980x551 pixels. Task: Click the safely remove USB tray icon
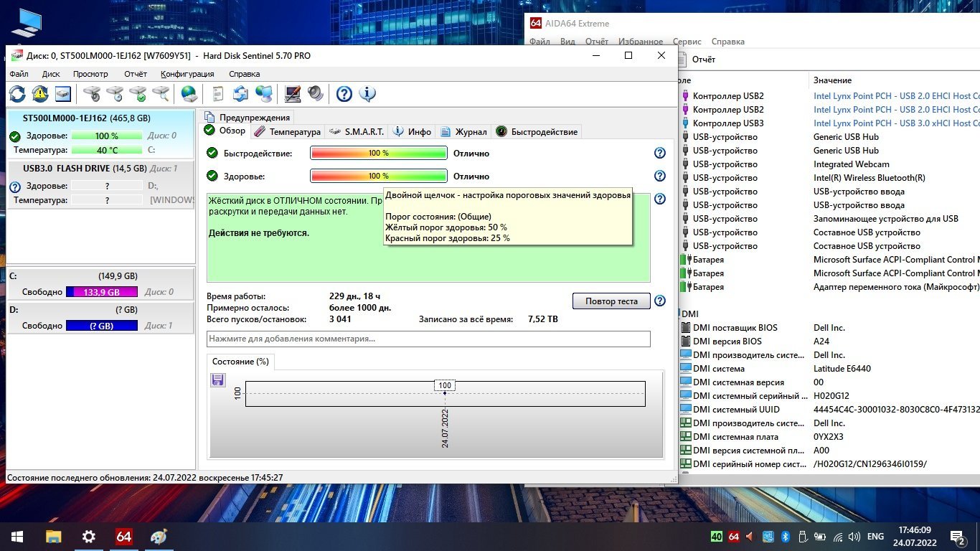pyautogui.click(x=802, y=536)
